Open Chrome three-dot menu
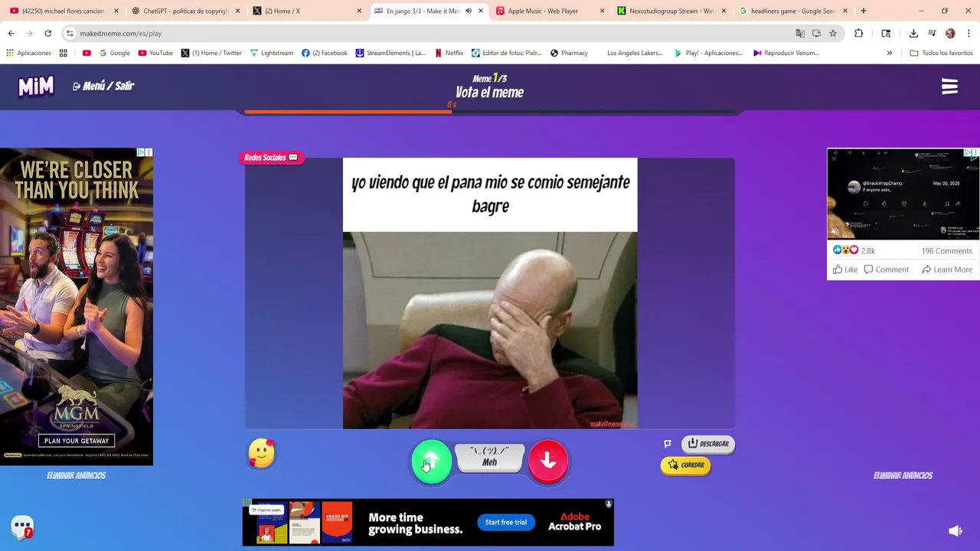The height and width of the screenshot is (551, 980). coord(969,33)
